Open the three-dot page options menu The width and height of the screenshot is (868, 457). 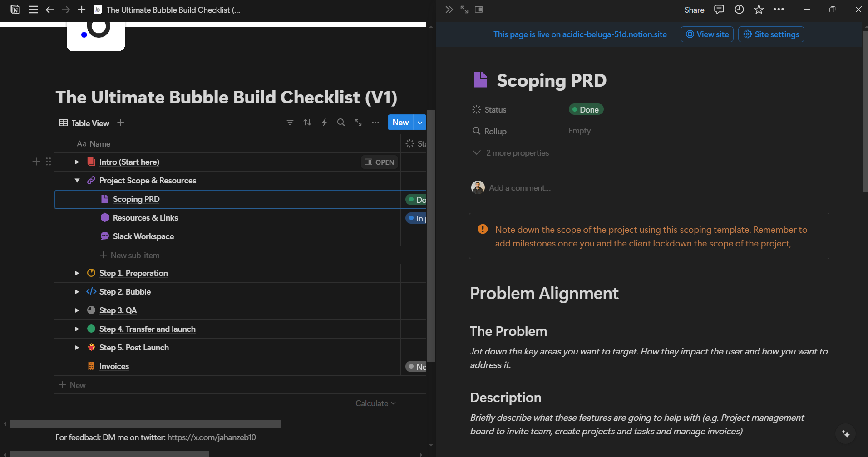(x=779, y=10)
